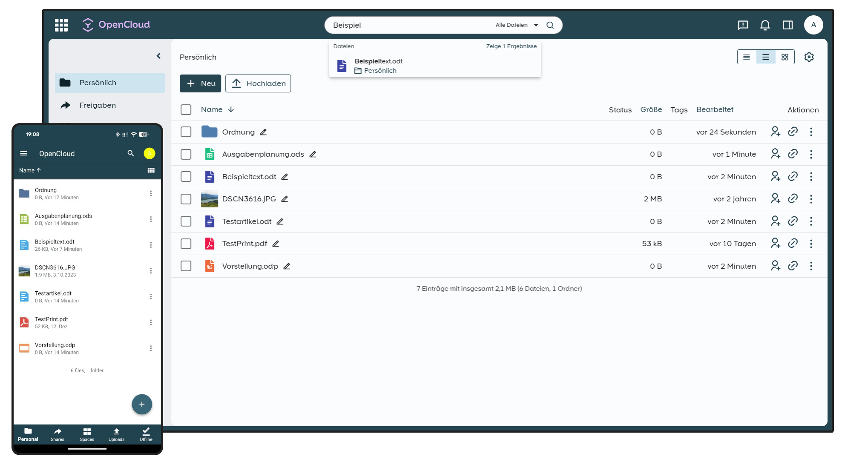Rename Beispieltext.odt via pencil icon
Image resolution: width=868 pixels, height=462 pixels.
285,177
